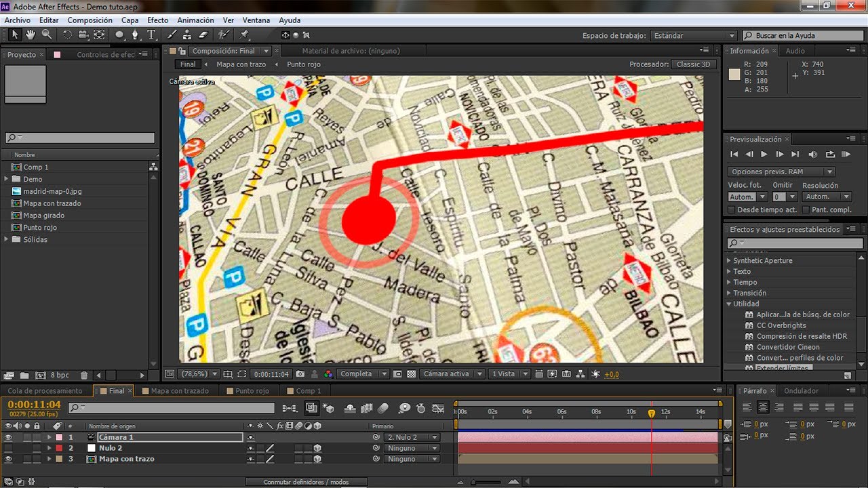Show the Nulo 2 layer
The height and width of the screenshot is (488, 868).
click(x=9, y=448)
